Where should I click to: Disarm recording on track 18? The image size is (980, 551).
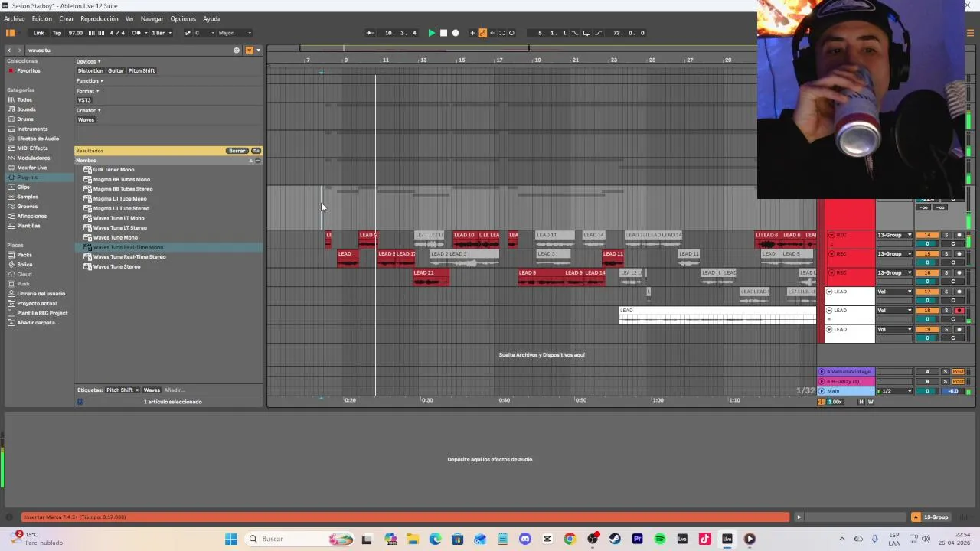959,311
